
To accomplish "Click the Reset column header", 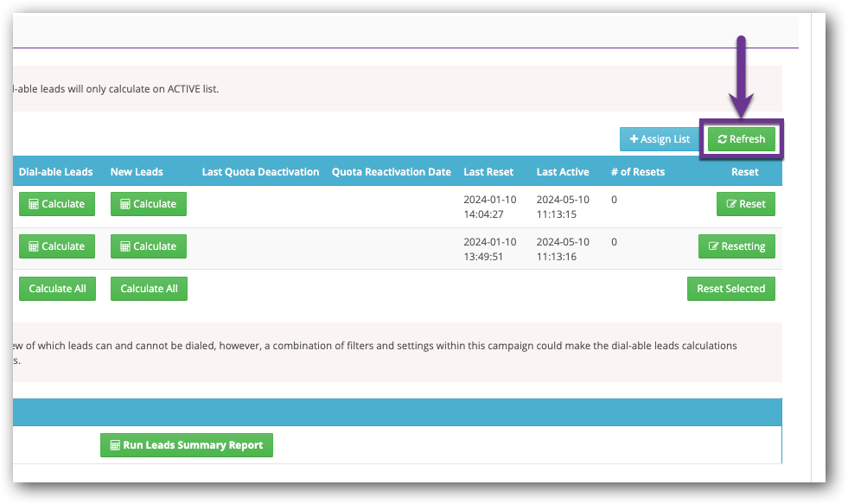I will tap(744, 172).
